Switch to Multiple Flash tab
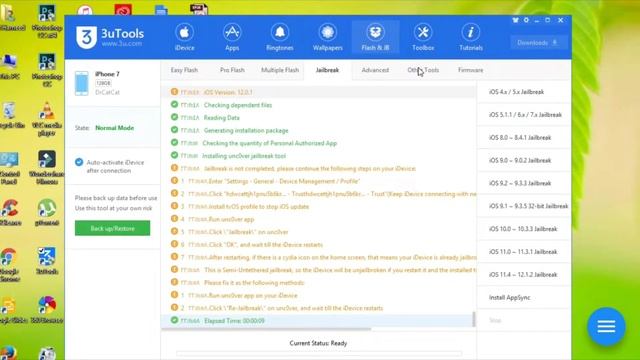Viewport: 640px width, 360px height. coord(280,70)
